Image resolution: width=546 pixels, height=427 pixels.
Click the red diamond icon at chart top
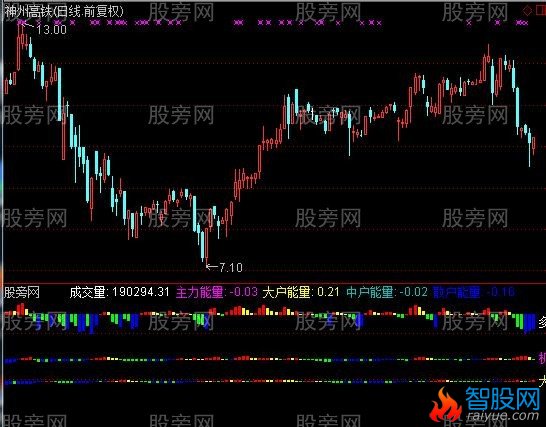point(528,11)
